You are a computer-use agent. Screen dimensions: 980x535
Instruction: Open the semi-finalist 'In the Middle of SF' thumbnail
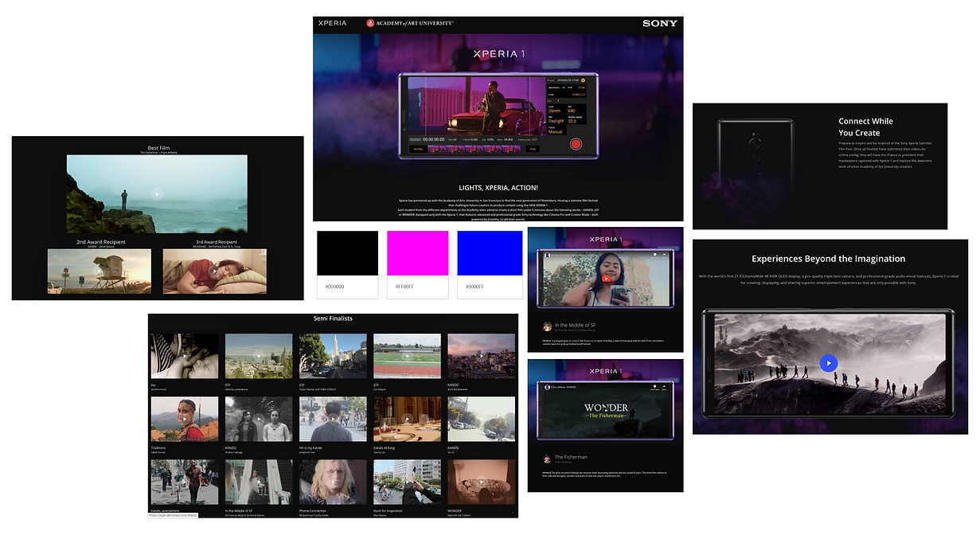[259, 482]
